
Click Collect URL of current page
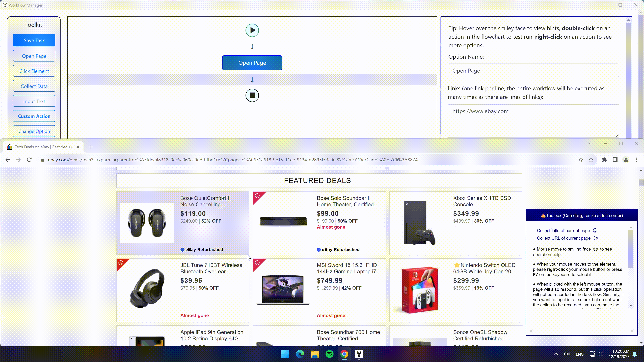(x=563, y=238)
